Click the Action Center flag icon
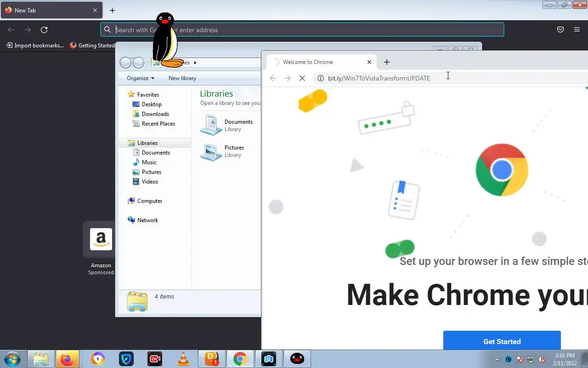Viewport: 588px width, 368px height. tap(520, 359)
